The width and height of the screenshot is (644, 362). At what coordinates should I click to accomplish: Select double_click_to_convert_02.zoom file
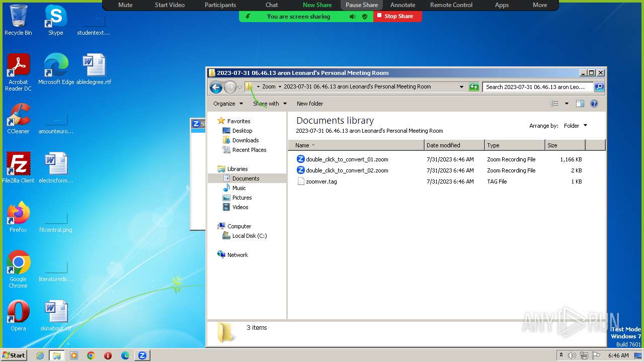[x=347, y=170]
